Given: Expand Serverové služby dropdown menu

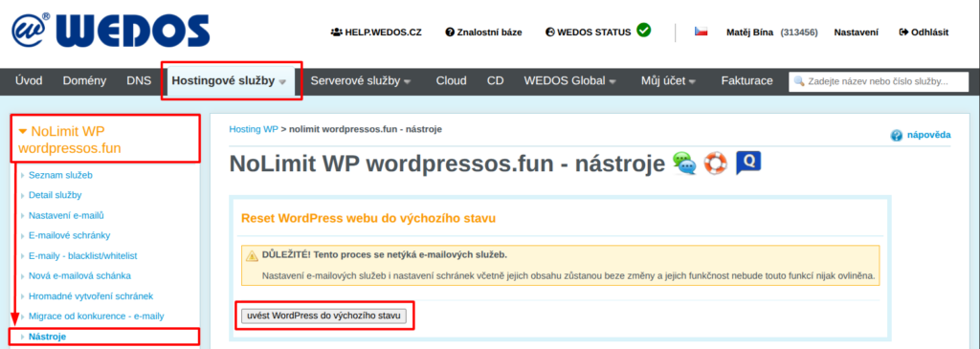Looking at the screenshot, I should click(x=361, y=80).
